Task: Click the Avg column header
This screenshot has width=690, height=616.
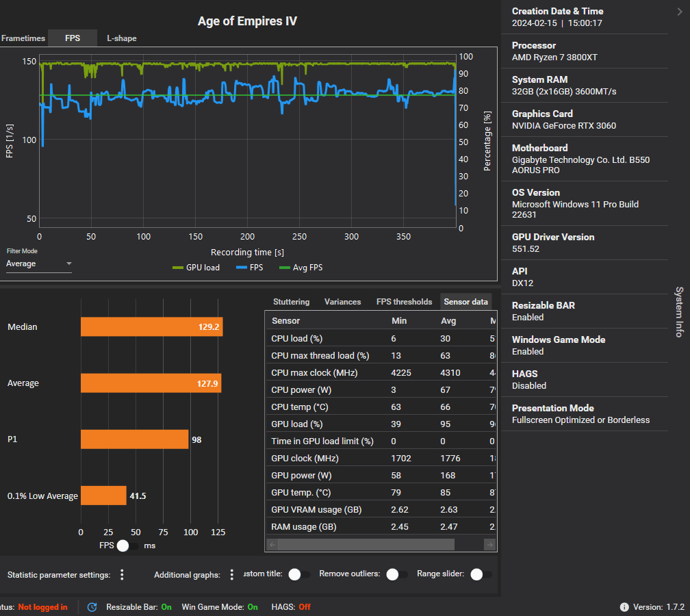Action: click(x=448, y=321)
